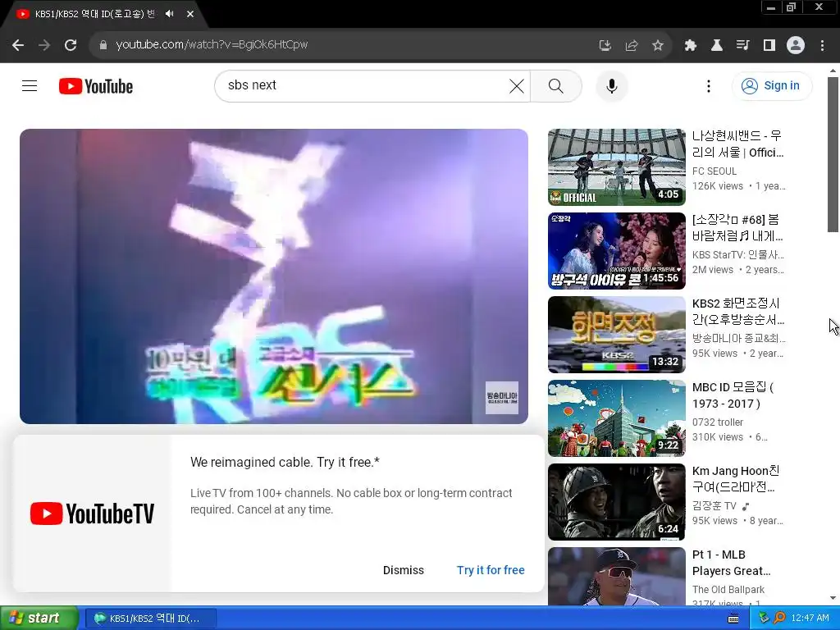Click the 김장훈 TV channel name
The width and height of the screenshot is (840, 630).
coord(714,505)
